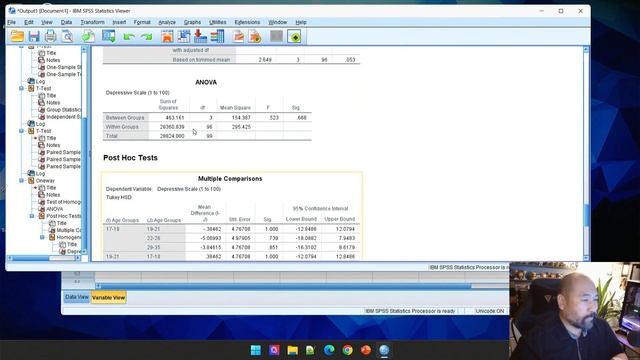Click the ANOVA table title
Viewport: 640px width, 360px height.
click(x=206, y=82)
